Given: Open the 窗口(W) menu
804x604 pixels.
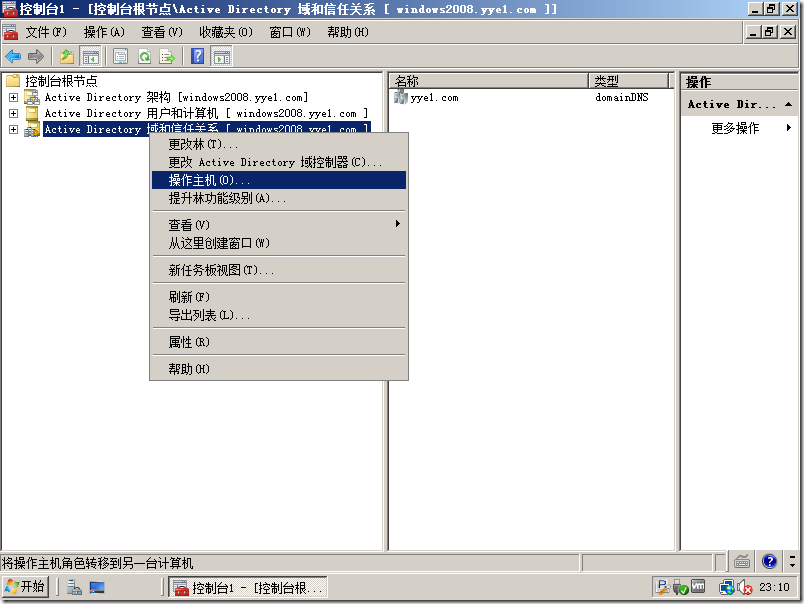Looking at the screenshot, I should 290,32.
